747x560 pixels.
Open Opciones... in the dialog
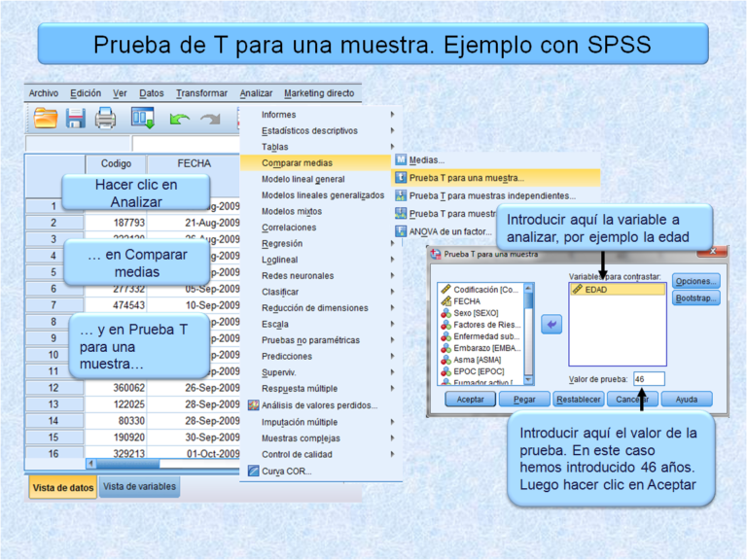point(696,281)
